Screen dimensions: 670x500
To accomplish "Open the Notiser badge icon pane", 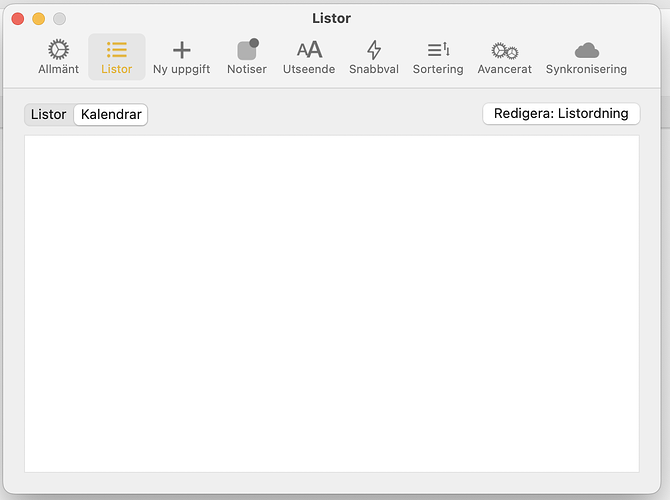I will click(x=247, y=50).
